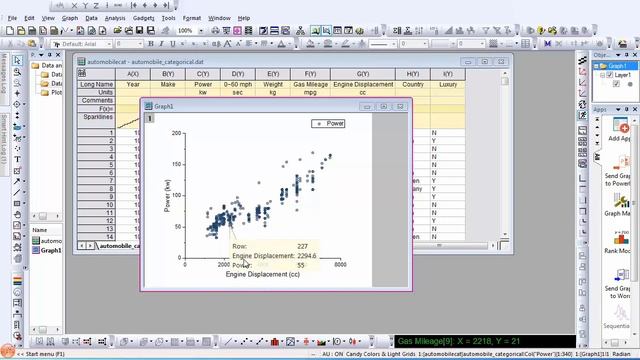This screenshot has width=640, height=360.
Task: Open the Format menu
Action: pyautogui.click(x=192, y=18)
